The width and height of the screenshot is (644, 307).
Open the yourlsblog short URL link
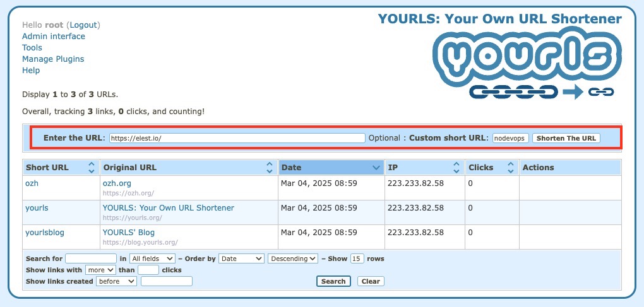coord(45,233)
